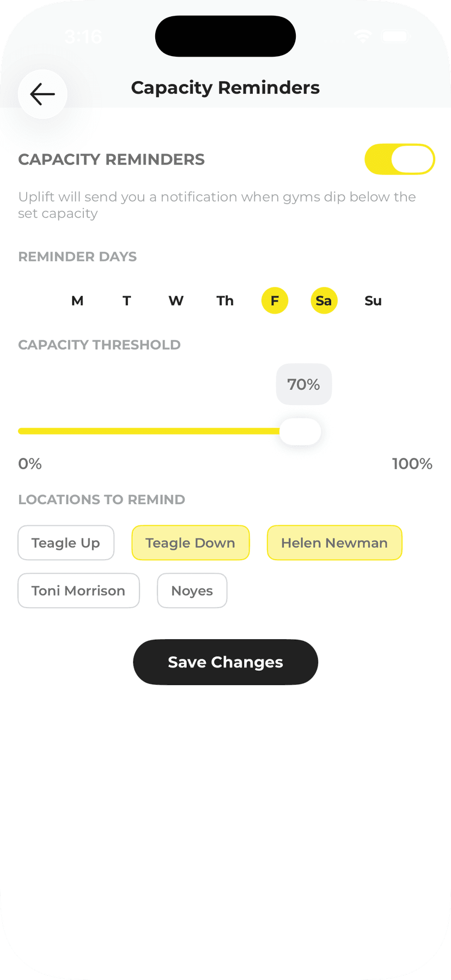The height and width of the screenshot is (980, 451).
Task: Select the Teagle Up location
Action: tap(65, 542)
